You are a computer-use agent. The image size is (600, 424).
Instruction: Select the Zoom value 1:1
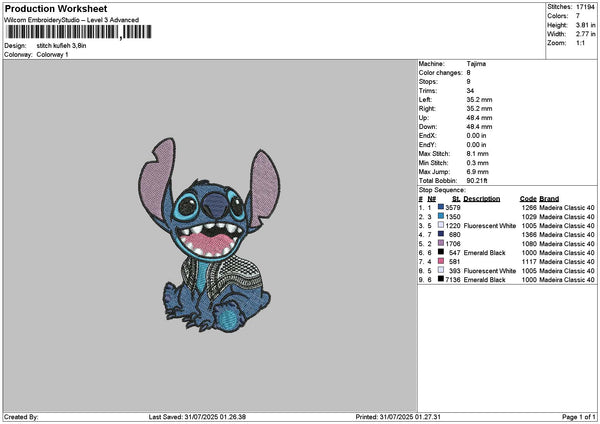580,43
